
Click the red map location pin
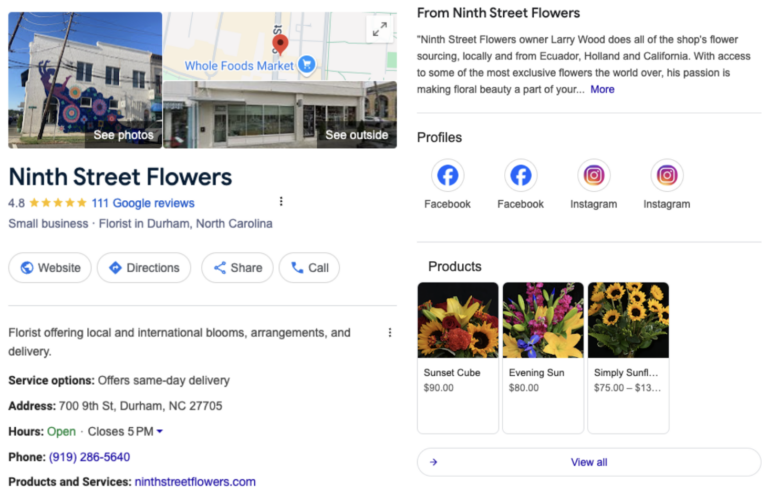click(x=280, y=44)
